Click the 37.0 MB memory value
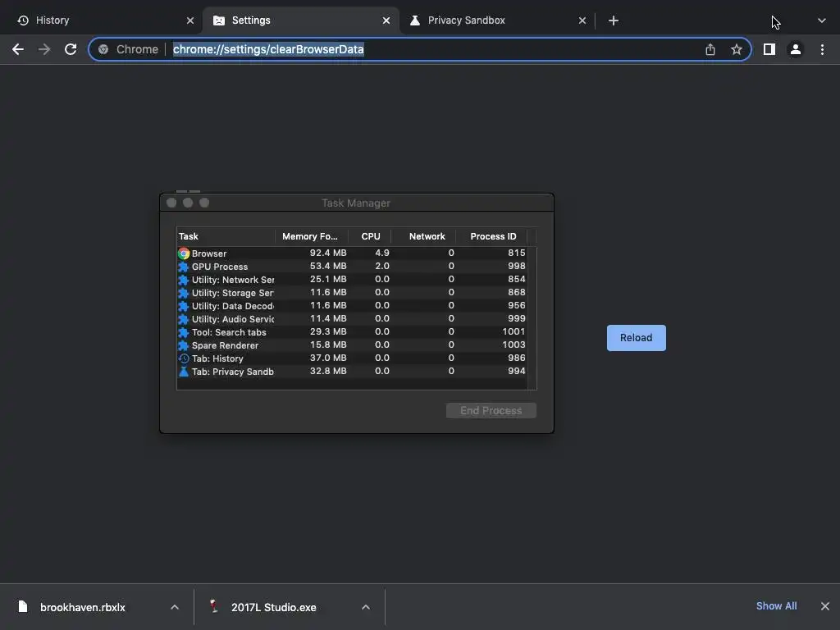840x630 pixels. pos(328,358)
